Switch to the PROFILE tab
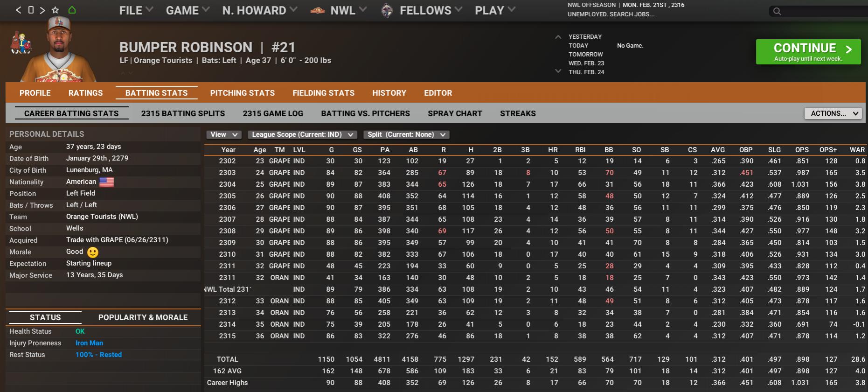Screen dimensions: 868x392 [x=35, y=93]
